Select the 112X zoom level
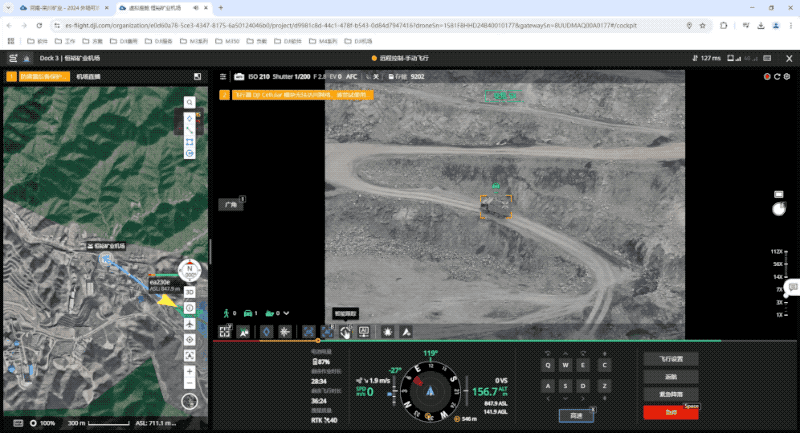This screenshot has width=800, height=433. [x=777, y=251]
